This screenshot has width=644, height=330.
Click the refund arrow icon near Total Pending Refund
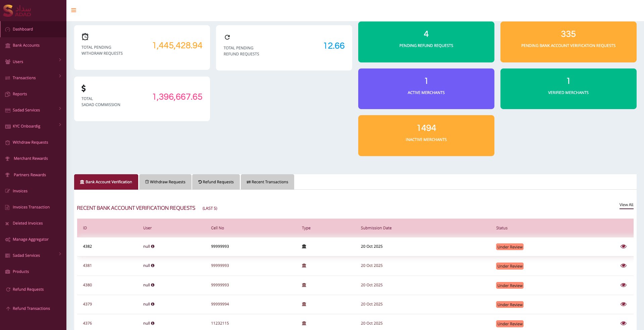click(227, 37)
